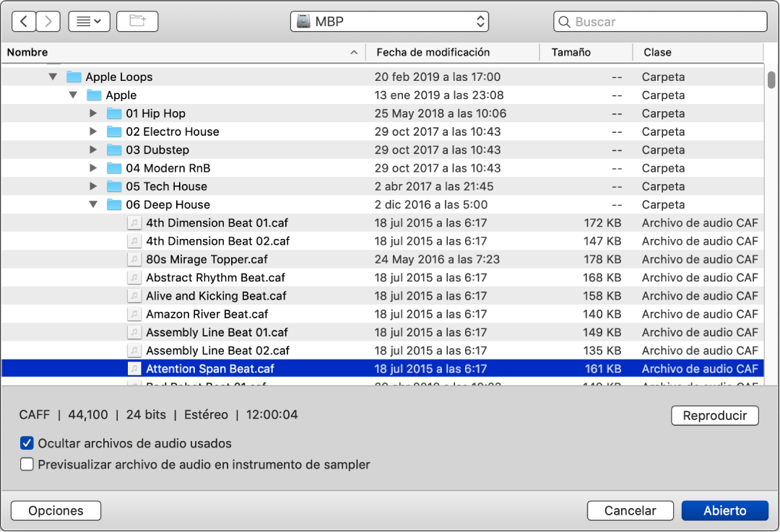Open the Opciones panel
Image resolution: width=780 pixels, height=532 pixels.
pyautogui.click(x=55, y=510)
